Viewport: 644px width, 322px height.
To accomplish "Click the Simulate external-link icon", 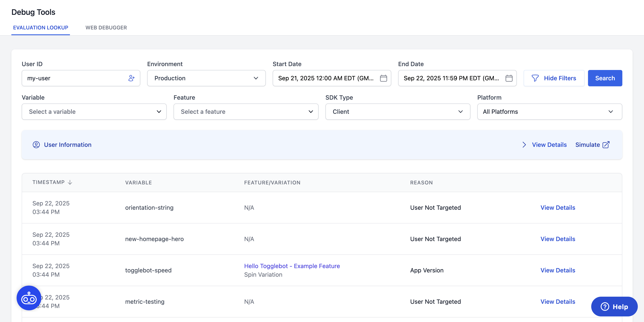I will coord(606,145).
